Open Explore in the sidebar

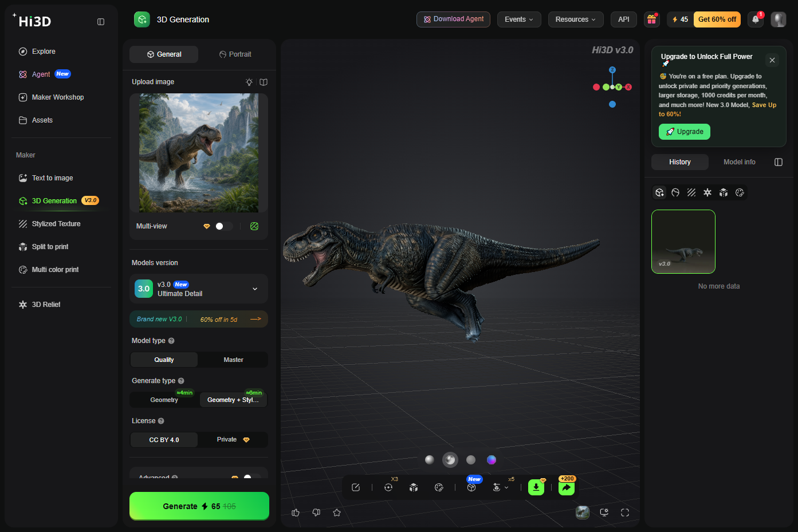[44, 52]
